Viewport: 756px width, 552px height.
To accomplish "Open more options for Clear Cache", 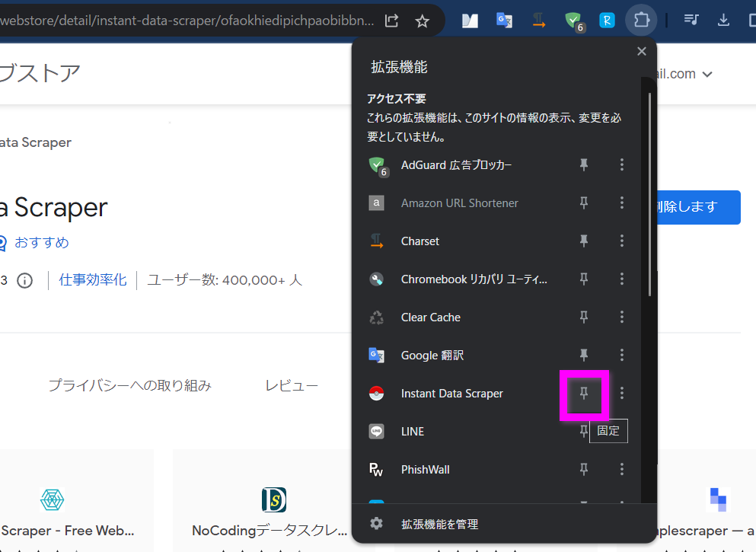I will 622,317.
